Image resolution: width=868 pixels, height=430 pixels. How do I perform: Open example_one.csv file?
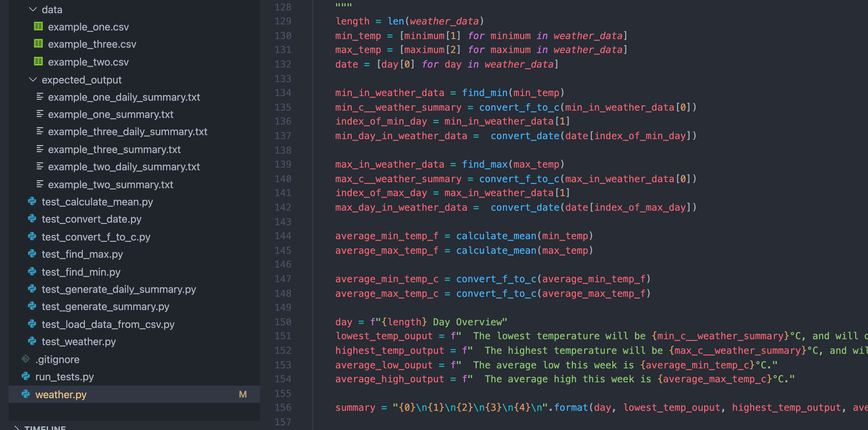88,27
